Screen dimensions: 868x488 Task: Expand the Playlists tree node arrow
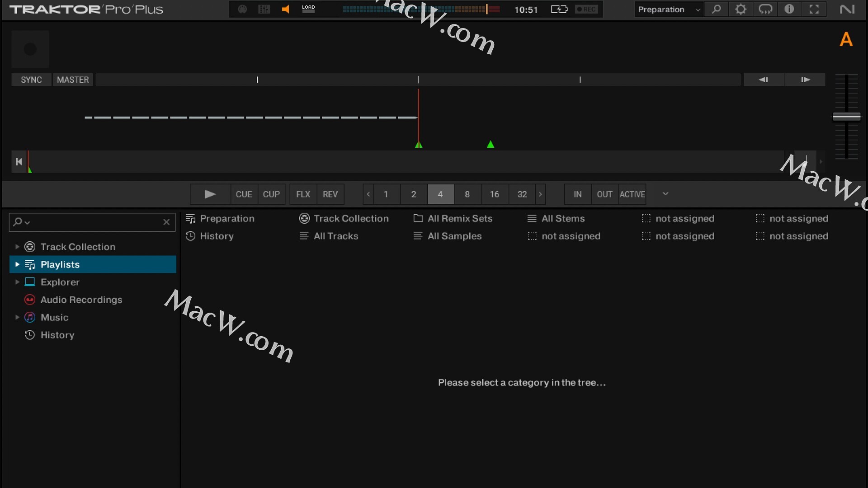(x=17, y=264)
